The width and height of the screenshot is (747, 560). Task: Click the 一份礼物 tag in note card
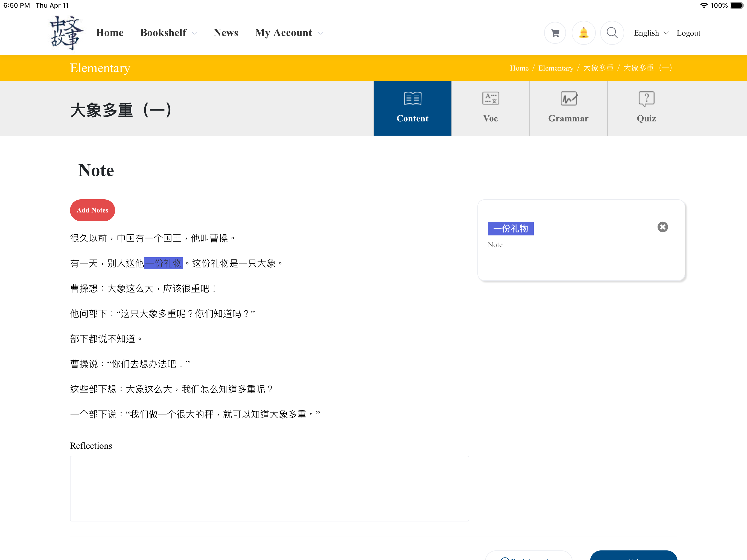tap(510, 229)
